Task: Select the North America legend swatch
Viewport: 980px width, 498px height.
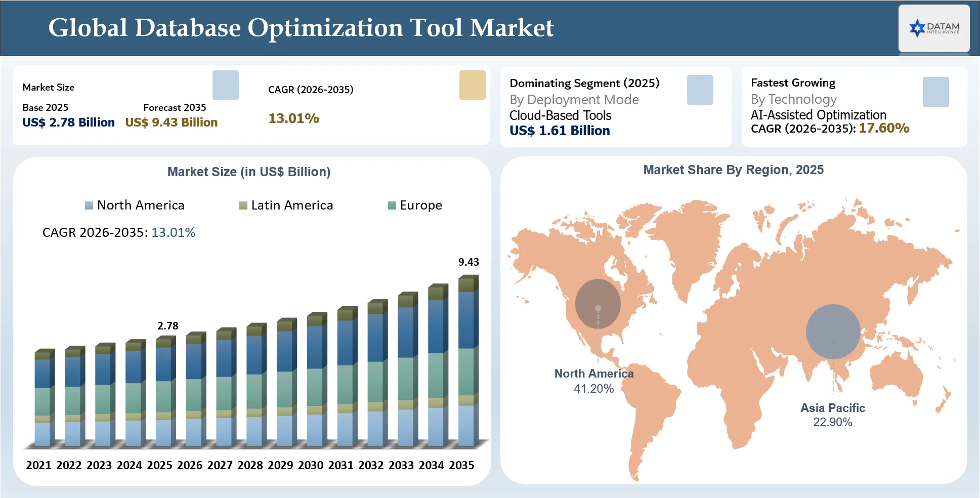Action: pos(89,205)
